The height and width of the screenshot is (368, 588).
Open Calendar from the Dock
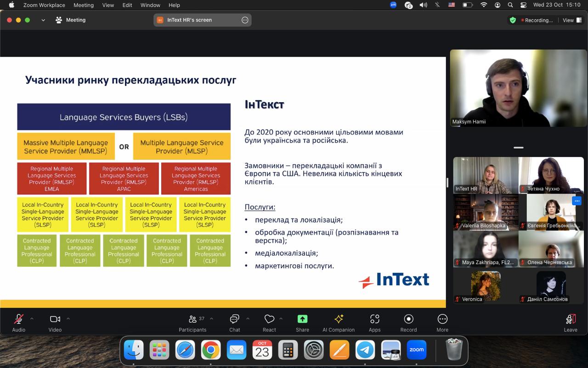262,351
